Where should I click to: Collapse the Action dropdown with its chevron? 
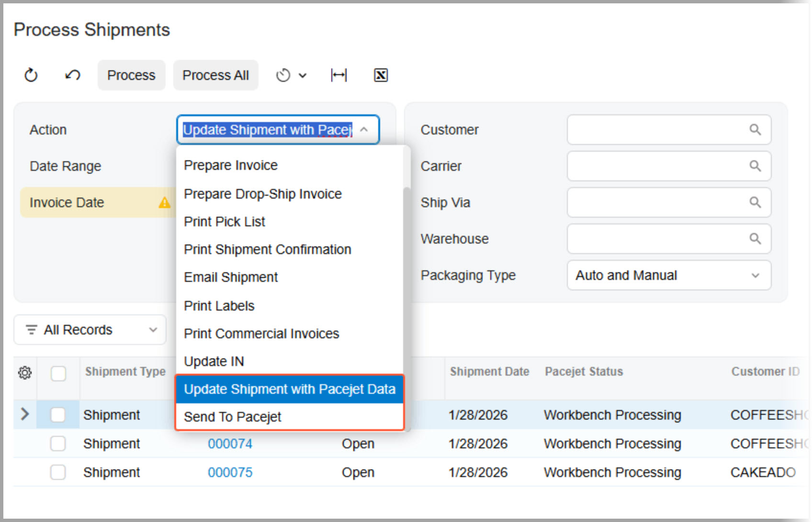tap(364, 129)
